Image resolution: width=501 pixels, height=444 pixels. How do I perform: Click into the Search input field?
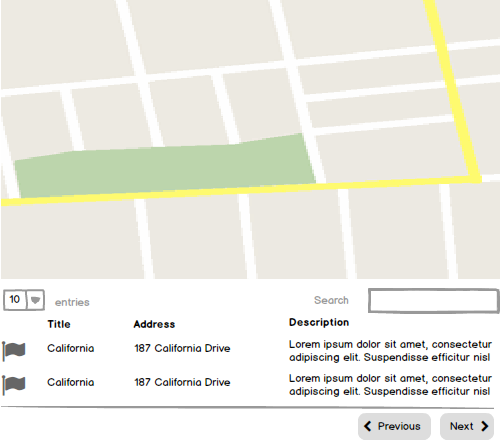pos(434,301)
